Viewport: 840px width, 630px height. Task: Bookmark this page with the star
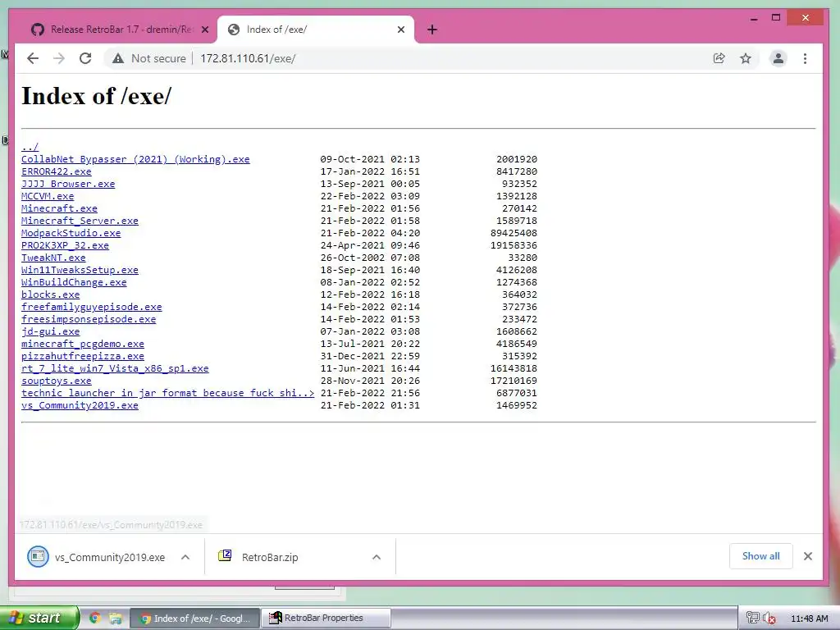tap(745, 58)
